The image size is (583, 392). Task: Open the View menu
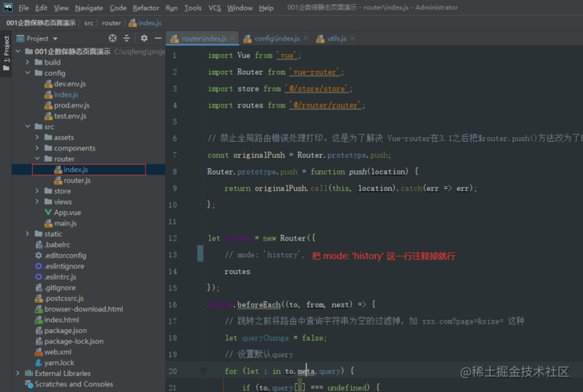pos(61,8)
